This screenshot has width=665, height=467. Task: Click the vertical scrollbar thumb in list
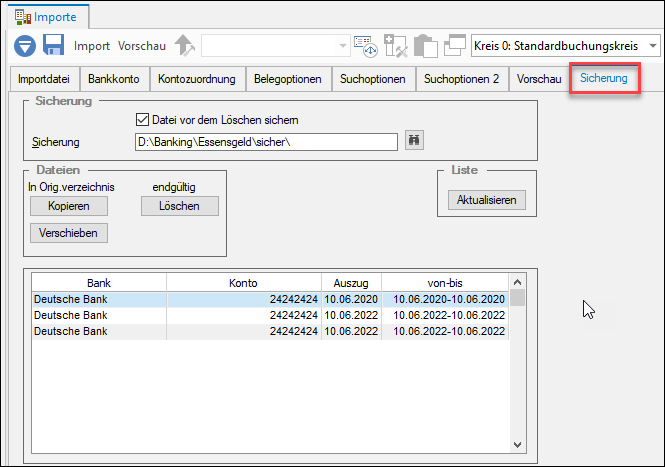[x=517, y=298]
